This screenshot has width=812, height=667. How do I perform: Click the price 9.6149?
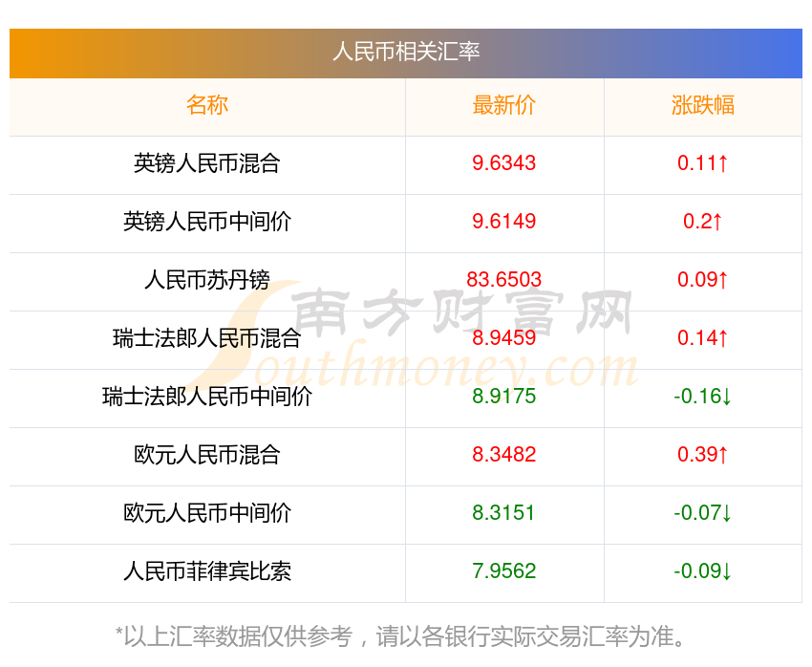point(503,222)
